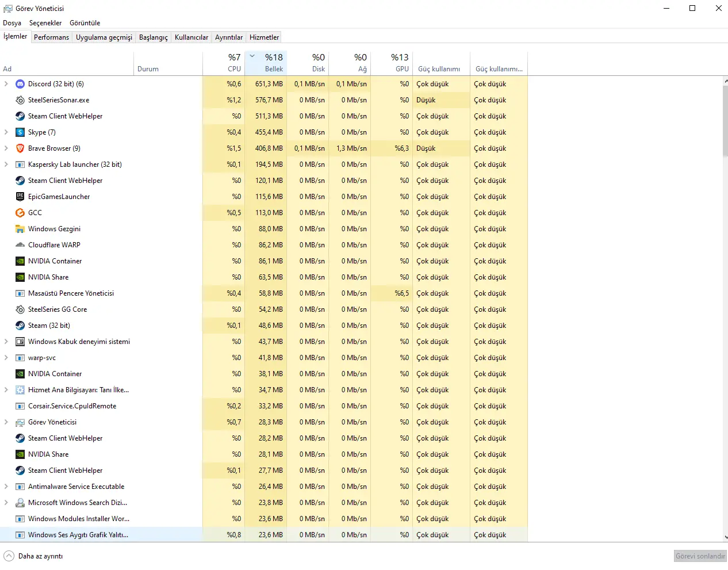Switch to the Hizmetler tab
This screenshot has height=570, width=728.
(x=264, y=37)
